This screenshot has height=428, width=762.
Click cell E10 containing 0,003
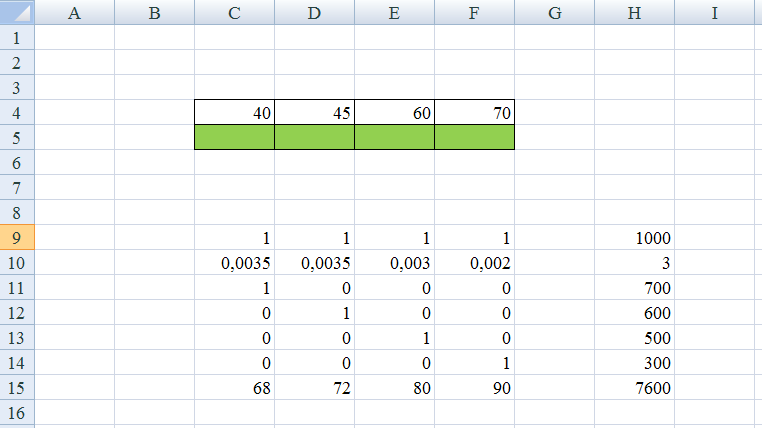pos(394,262)
